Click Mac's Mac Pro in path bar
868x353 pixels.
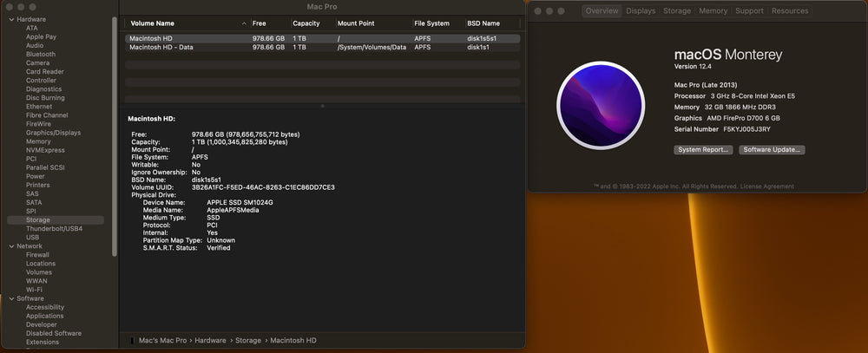[162, 341]
